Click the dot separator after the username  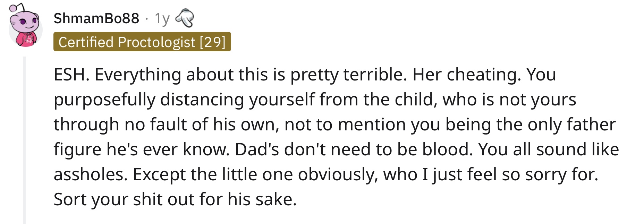click(147, 19)
